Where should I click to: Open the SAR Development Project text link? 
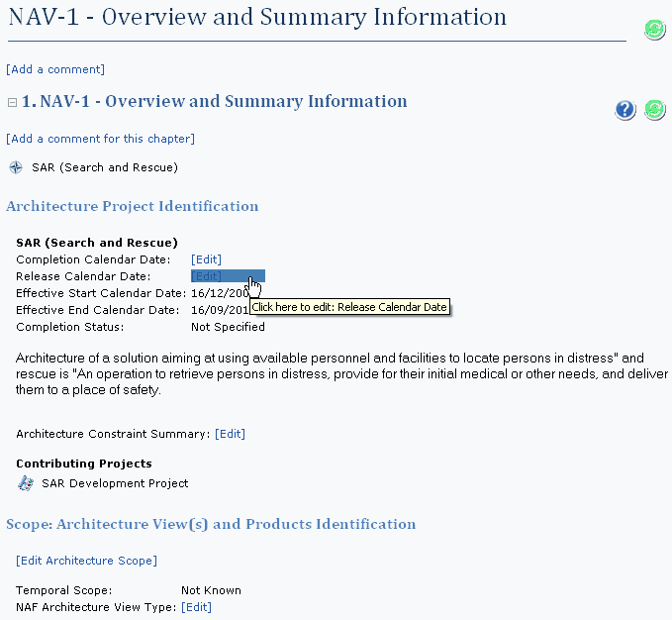tap(115, 483)
